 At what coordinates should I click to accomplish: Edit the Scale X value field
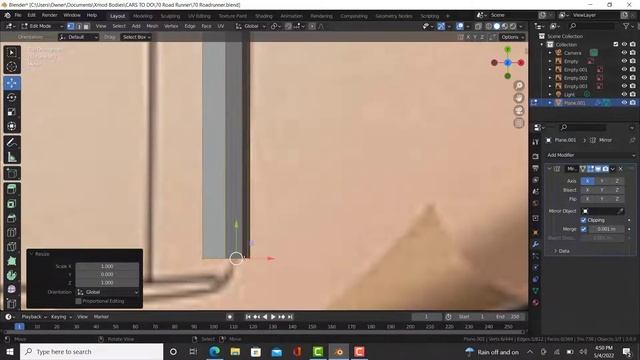(x=107, y=266)
